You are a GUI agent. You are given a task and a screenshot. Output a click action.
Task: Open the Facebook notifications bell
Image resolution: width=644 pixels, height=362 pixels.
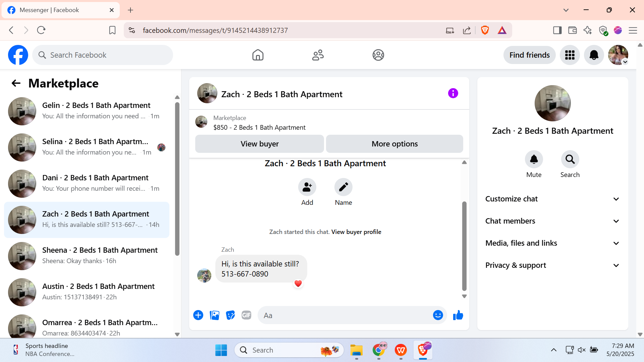coord(594,55)
